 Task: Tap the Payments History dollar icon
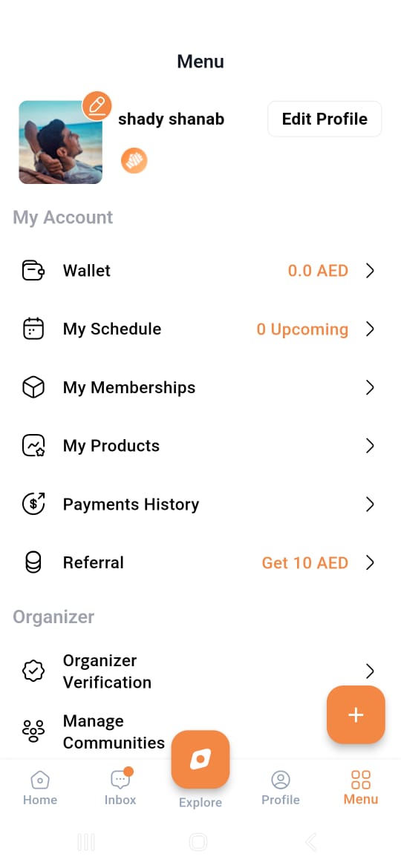[x=33, y=504]
